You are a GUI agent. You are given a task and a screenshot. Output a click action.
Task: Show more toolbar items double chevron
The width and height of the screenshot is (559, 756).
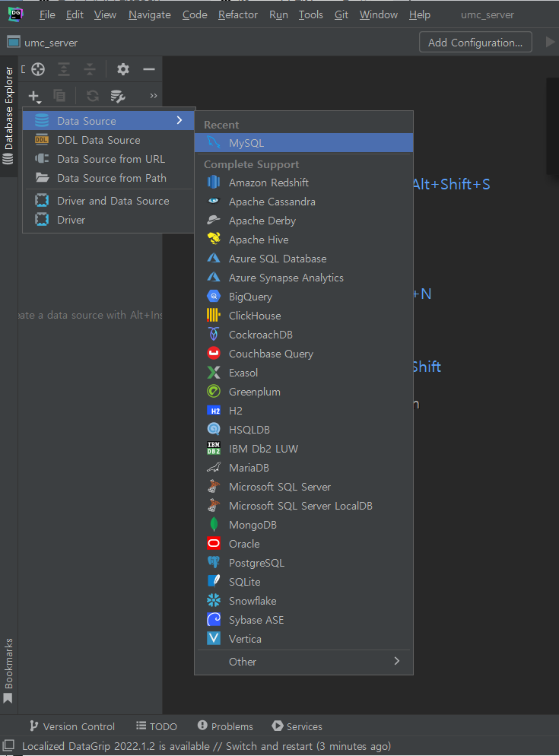point(154,96)
